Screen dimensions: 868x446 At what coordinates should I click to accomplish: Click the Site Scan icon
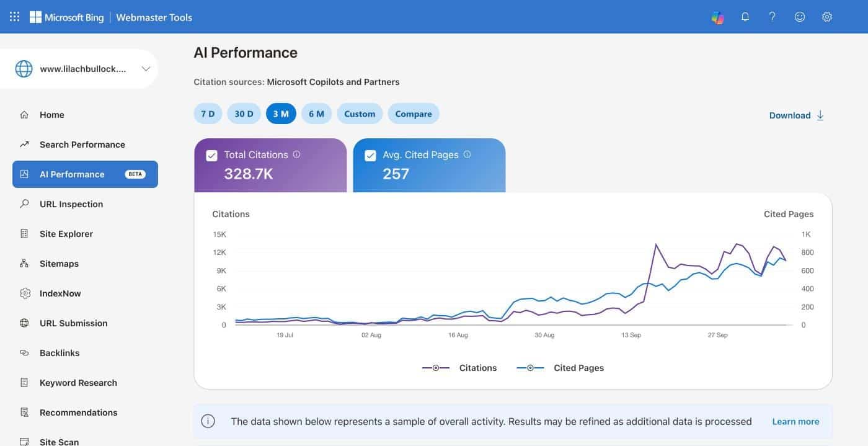coord(24,442)
